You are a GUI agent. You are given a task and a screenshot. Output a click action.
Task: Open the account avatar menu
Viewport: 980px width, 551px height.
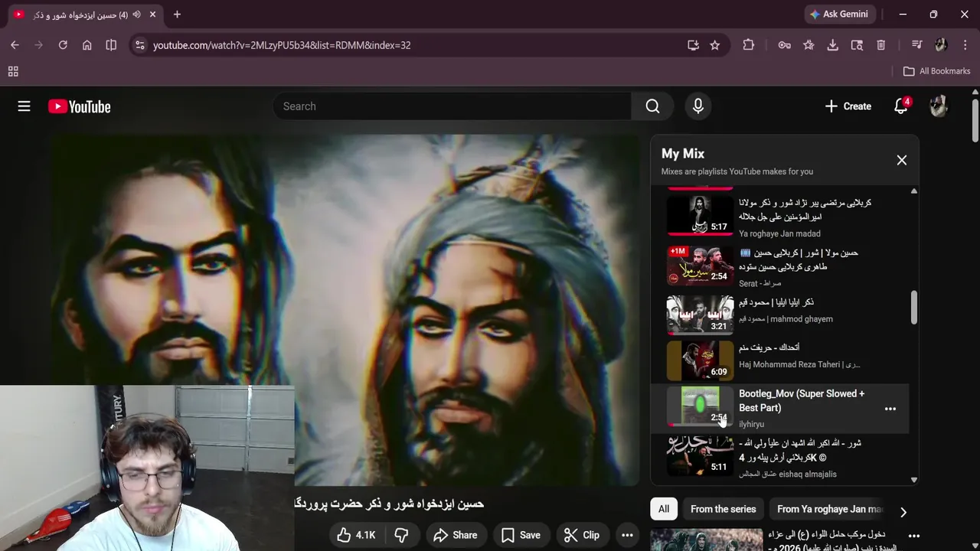pos(939,106)
